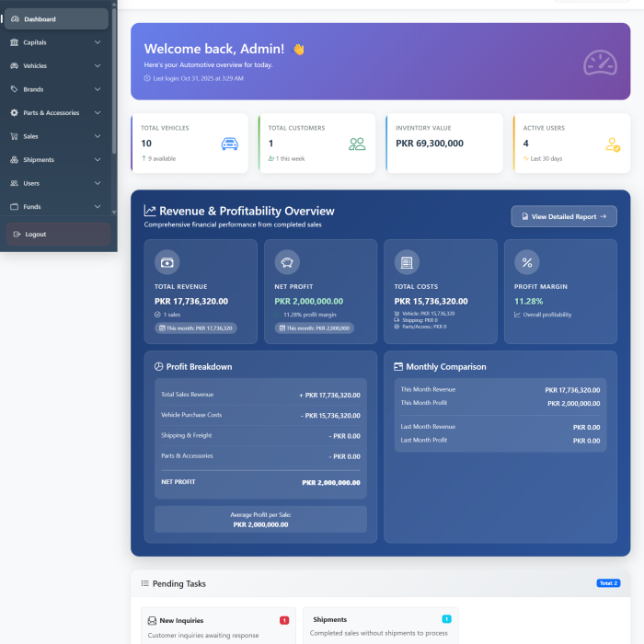This screenshot has height=644, width=644.
Task: Click the car icon in Total Vehicles card
Action: 229,144
